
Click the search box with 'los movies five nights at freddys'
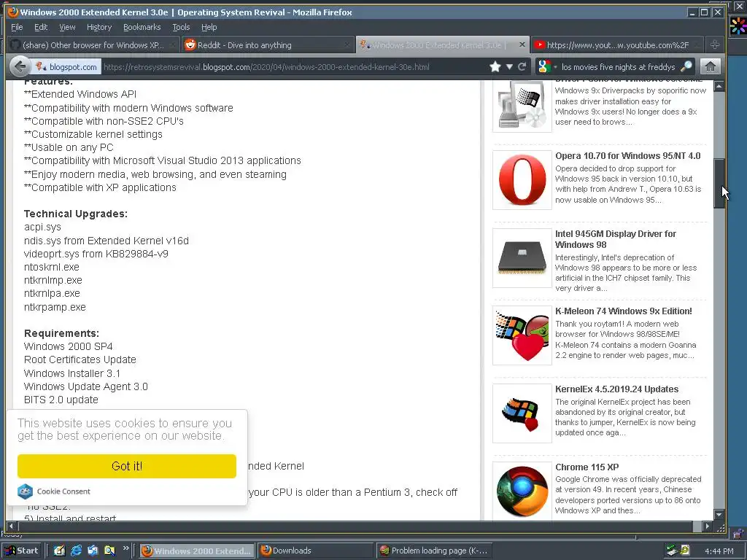(618, 67)
